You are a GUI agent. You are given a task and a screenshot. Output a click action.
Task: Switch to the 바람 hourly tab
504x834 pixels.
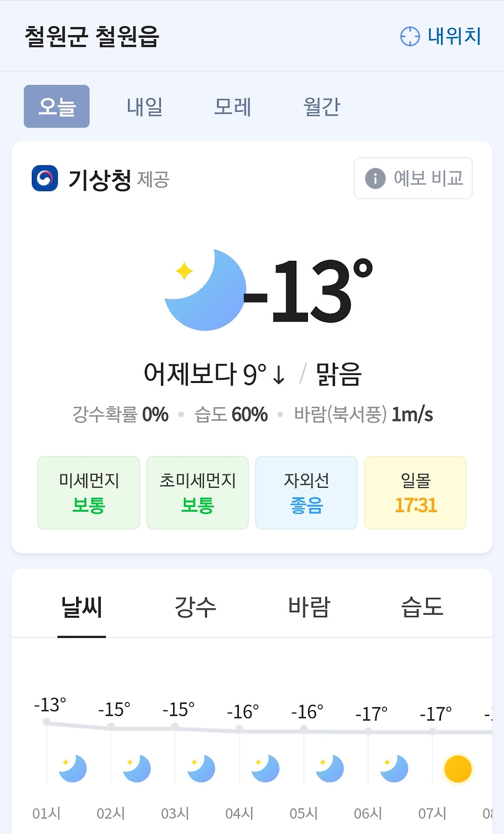click(309, 606)
